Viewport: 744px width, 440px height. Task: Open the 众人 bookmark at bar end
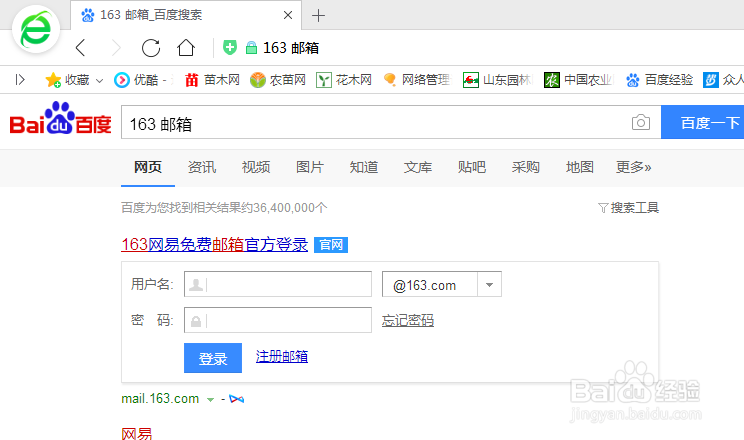(723, 80)
